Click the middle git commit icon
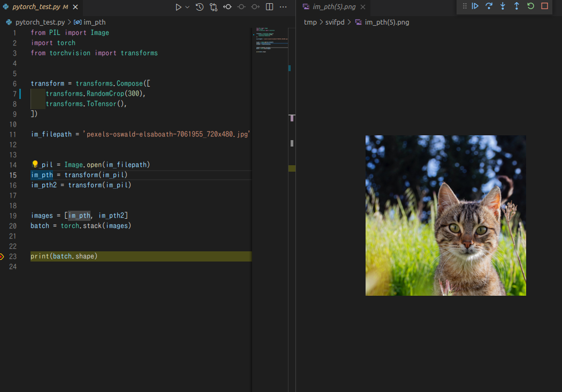562x392 pixels. tap(241, 7)
